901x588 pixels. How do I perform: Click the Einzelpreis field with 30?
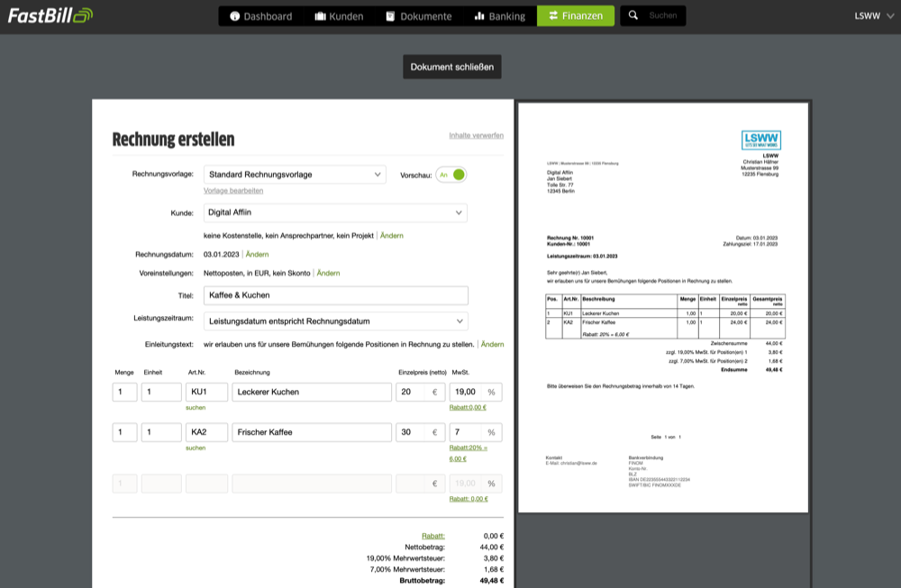pos(421,432)
